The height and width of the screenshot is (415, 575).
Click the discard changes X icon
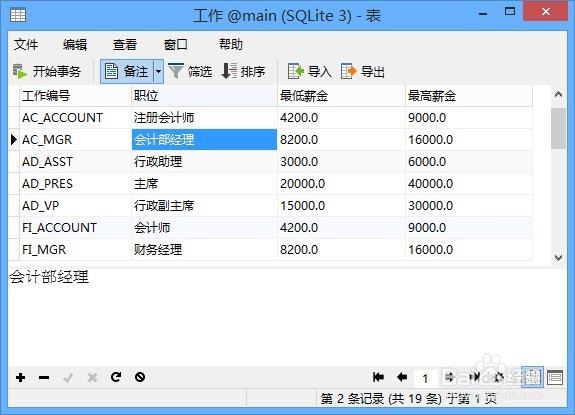pyautogui.click(x=92, y=377)
